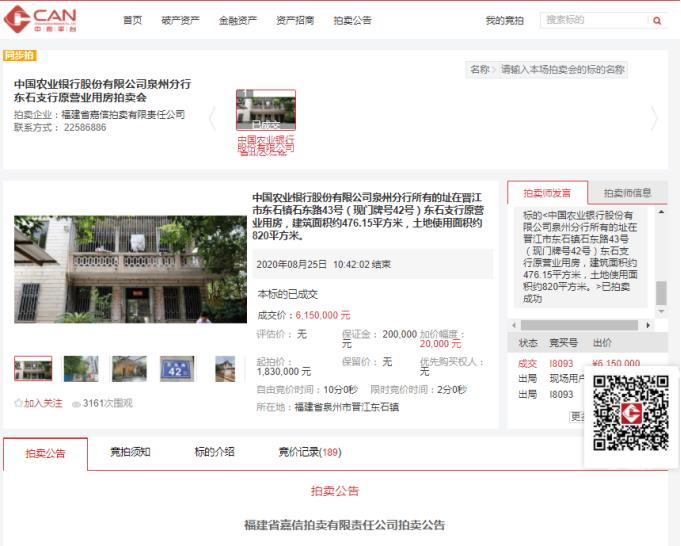Click the 同步拍 orange badge

[20, 55]
